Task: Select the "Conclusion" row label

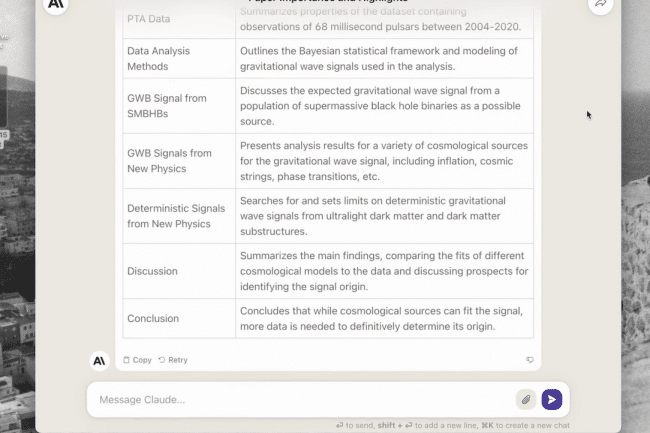Action: [153, 319]
